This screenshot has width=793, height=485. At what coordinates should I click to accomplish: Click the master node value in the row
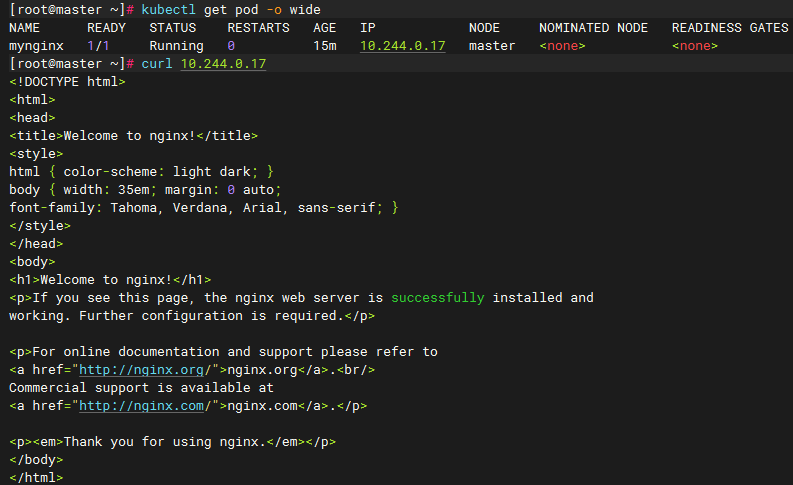point(492,46)
